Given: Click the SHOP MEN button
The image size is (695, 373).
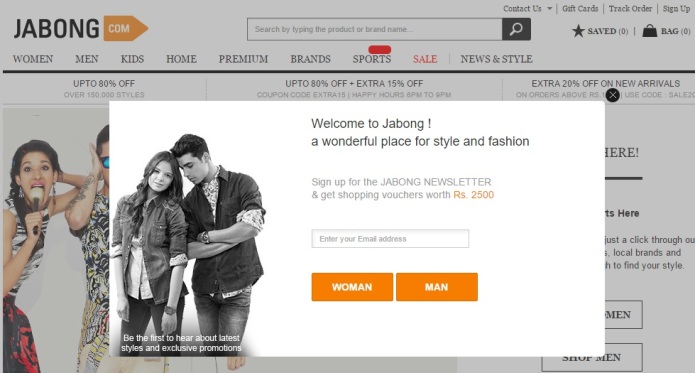Looking at the screenshot, I should click(592, 357).
